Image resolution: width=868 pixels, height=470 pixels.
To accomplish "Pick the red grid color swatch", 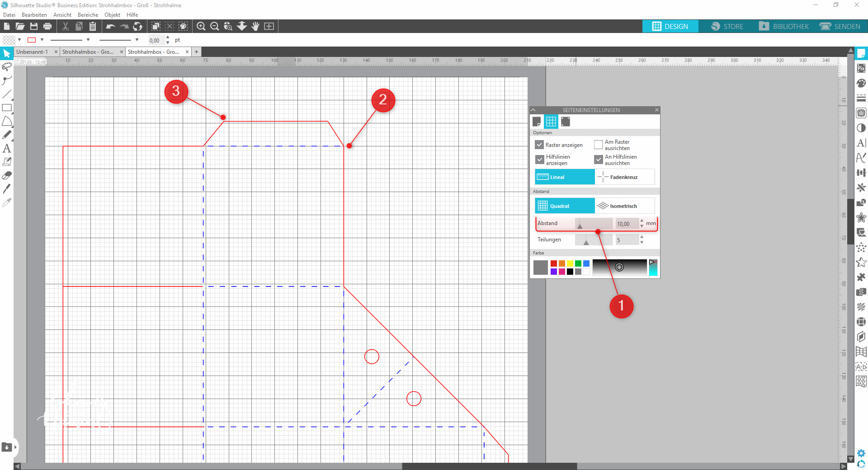I will tap(554, 263).
